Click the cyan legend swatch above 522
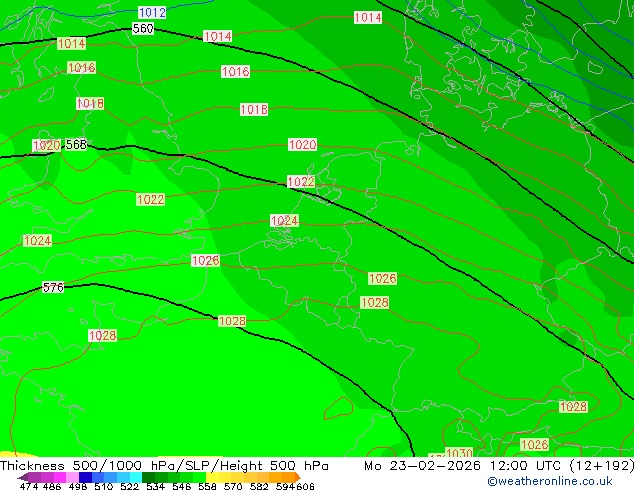634x490 pixels. click(136, 477)
